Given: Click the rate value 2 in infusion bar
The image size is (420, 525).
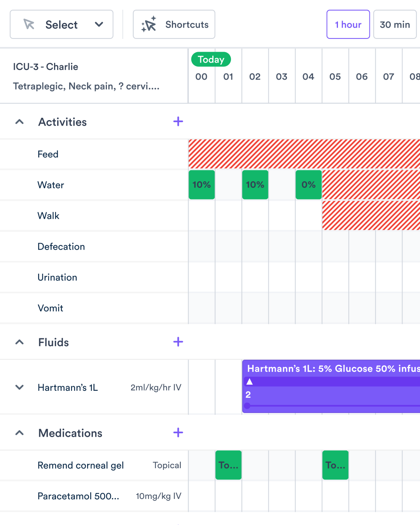Looking at the screenshot, I should 248,395.
